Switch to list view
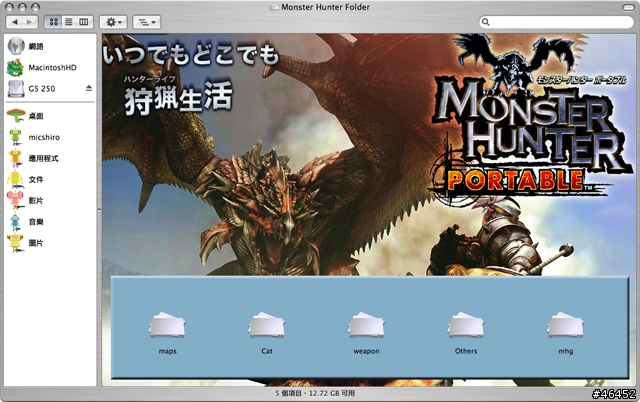Viewport: 640px width, 402px height. [69, 22]
